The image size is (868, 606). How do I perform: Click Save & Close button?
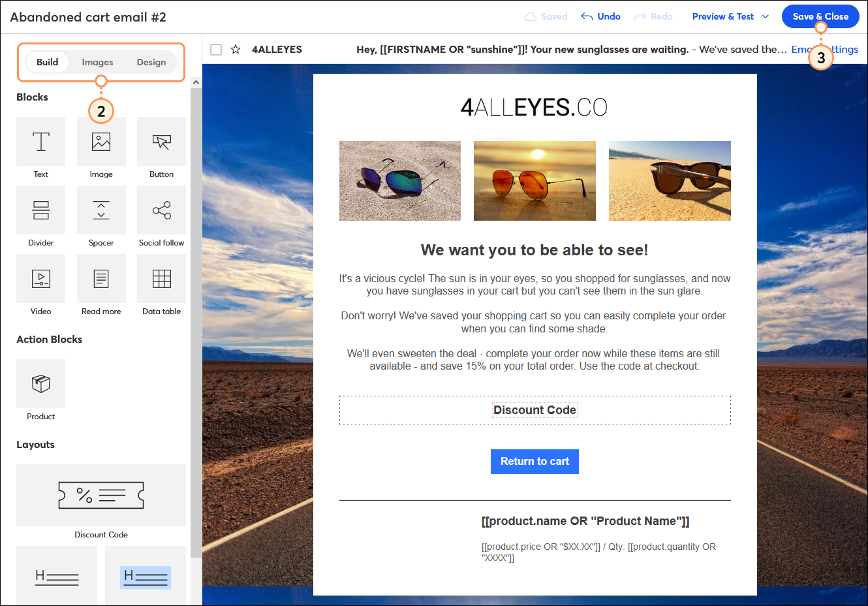coord(820,16)
